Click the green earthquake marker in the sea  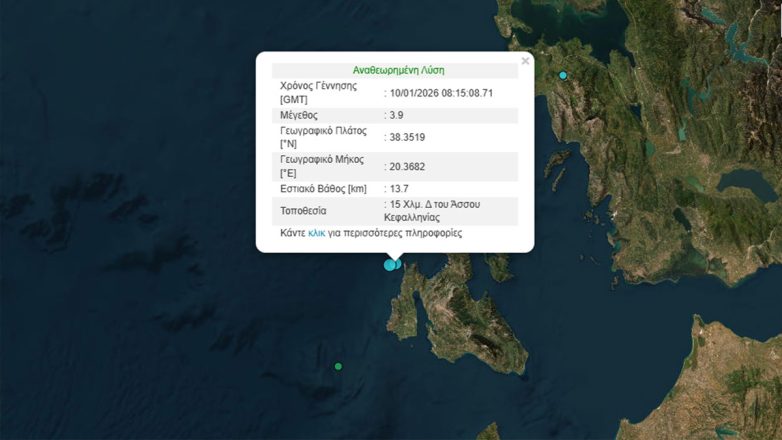tap(338, 367)
